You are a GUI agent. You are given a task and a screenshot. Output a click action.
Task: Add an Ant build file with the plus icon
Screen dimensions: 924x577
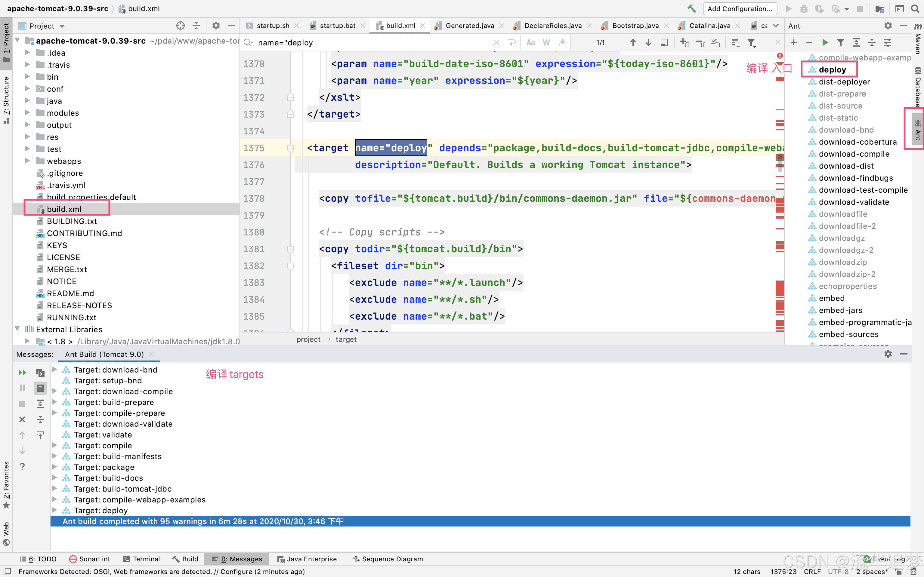coord(793,42)
